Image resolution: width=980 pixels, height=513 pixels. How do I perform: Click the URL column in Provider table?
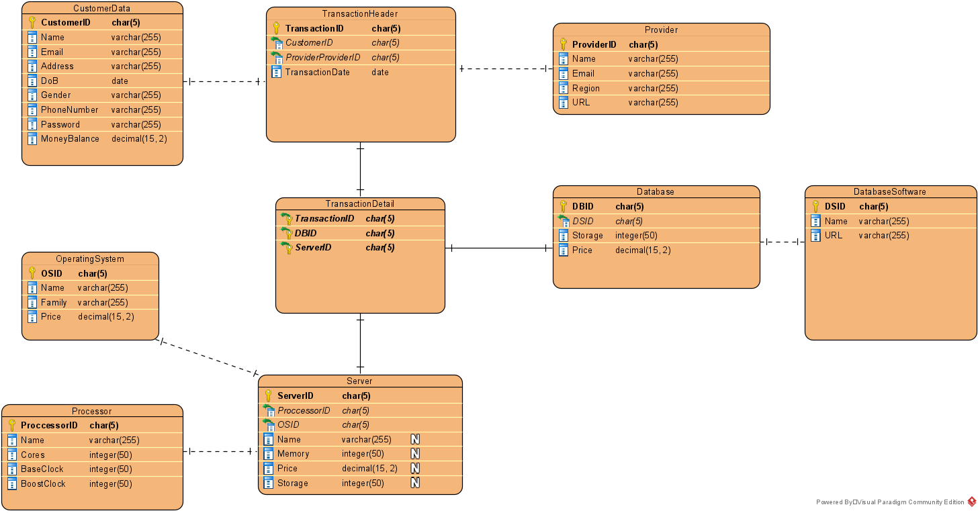click(x=662, y=102)
